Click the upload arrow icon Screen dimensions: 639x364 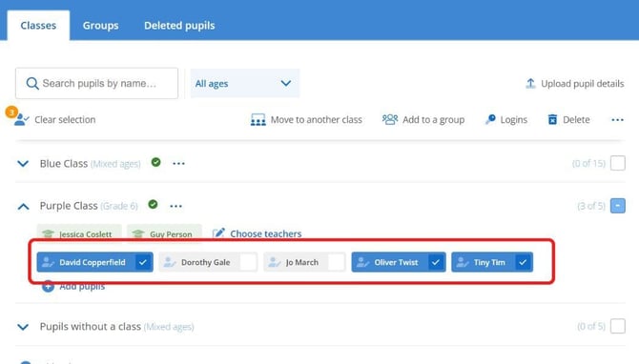point(530,84)
